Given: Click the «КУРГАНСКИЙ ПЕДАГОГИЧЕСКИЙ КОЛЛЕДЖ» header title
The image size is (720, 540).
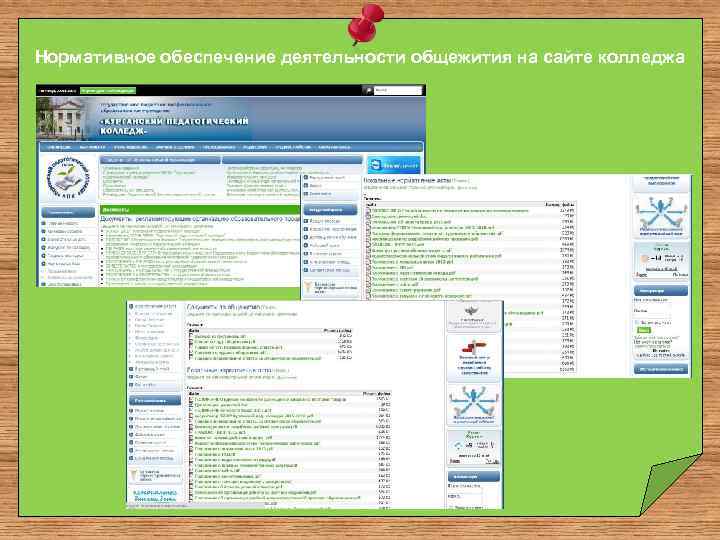Looking at the screenshot, I should (174, 126).
